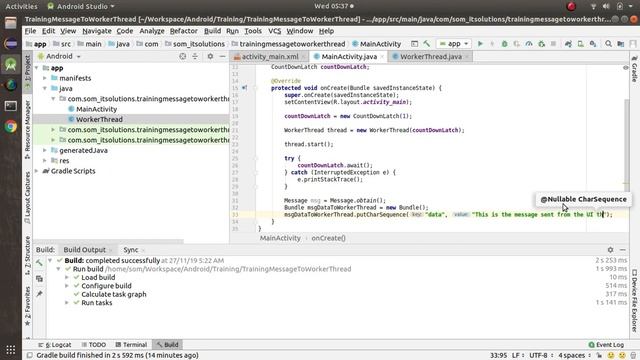Click the trainingmessagetoworkerthread breadcrumb
Image resolution: width=640 pixels, height=360 pixels.
tap(288, 44)
